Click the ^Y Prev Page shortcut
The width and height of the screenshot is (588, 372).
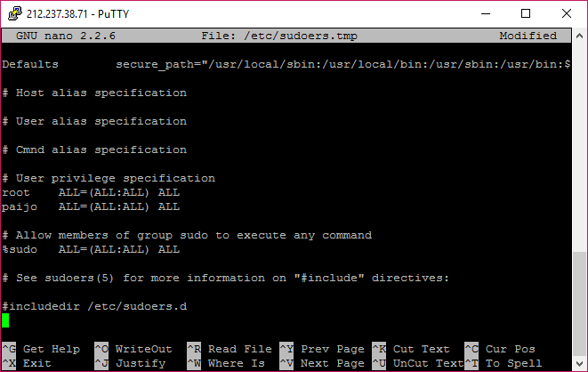pyautogui.click(x=322, y=349)
